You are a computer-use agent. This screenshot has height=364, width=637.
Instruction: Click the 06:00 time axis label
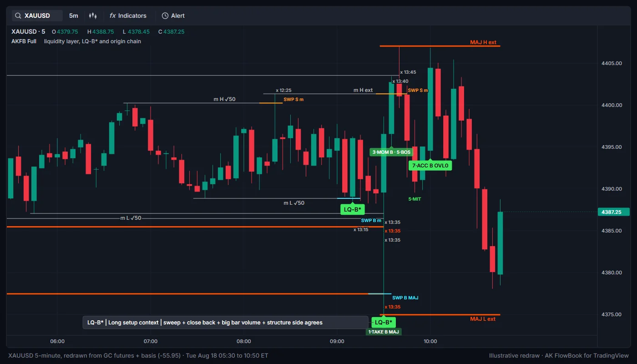coord(57,341)
